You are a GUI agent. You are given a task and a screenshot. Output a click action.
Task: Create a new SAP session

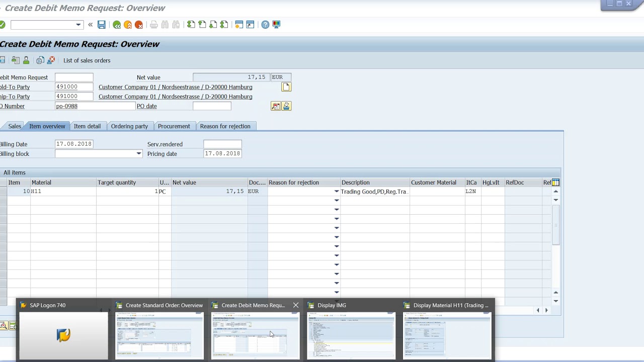click(x=239, y=25)
